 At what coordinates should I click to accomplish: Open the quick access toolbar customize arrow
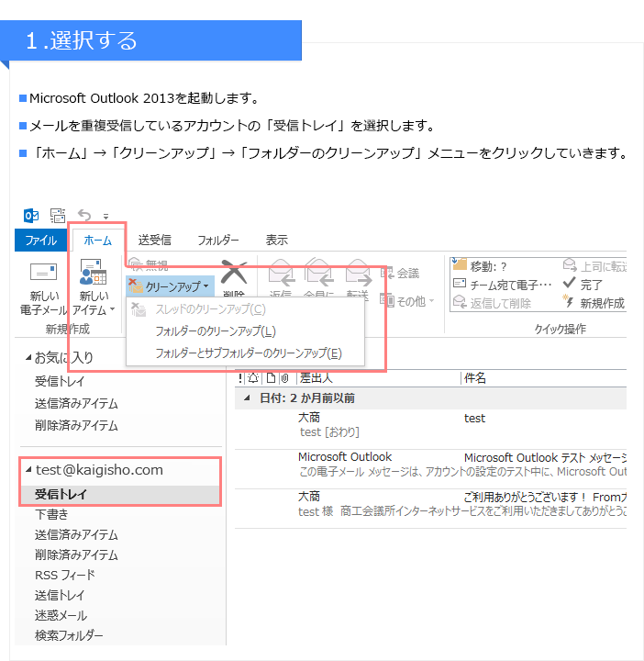click(x=106, y=217)
